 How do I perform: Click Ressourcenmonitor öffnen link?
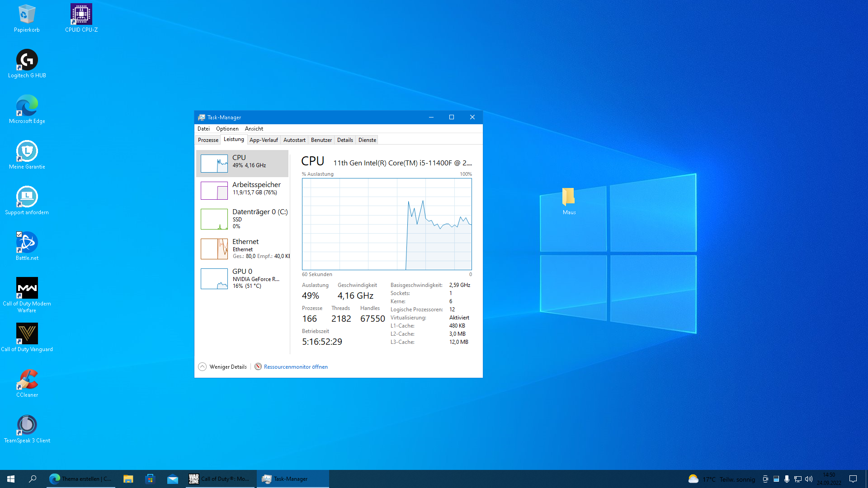(296, 367)
